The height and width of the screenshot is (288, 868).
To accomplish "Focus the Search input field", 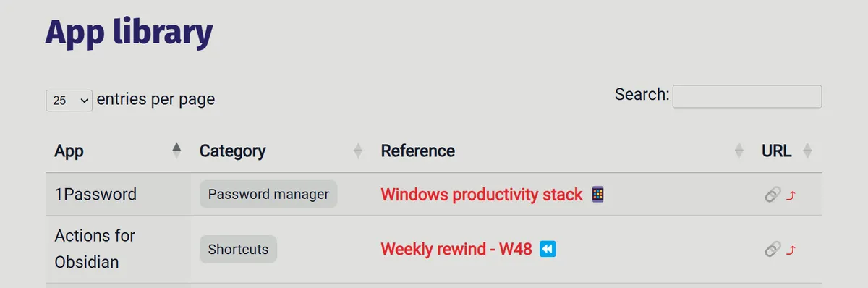I will point(747,96).
